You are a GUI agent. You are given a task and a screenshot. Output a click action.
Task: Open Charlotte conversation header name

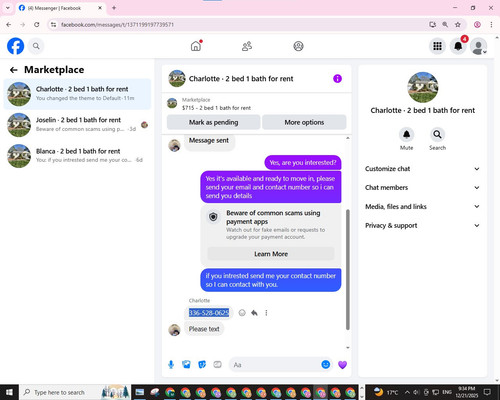(241, 79)
